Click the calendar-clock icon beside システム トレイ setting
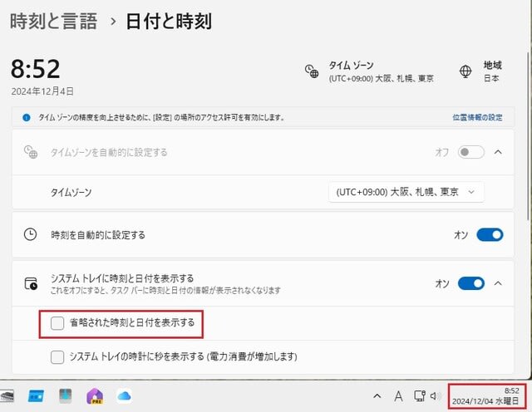This screenshot has height=412, width=532. pos(31,283)
